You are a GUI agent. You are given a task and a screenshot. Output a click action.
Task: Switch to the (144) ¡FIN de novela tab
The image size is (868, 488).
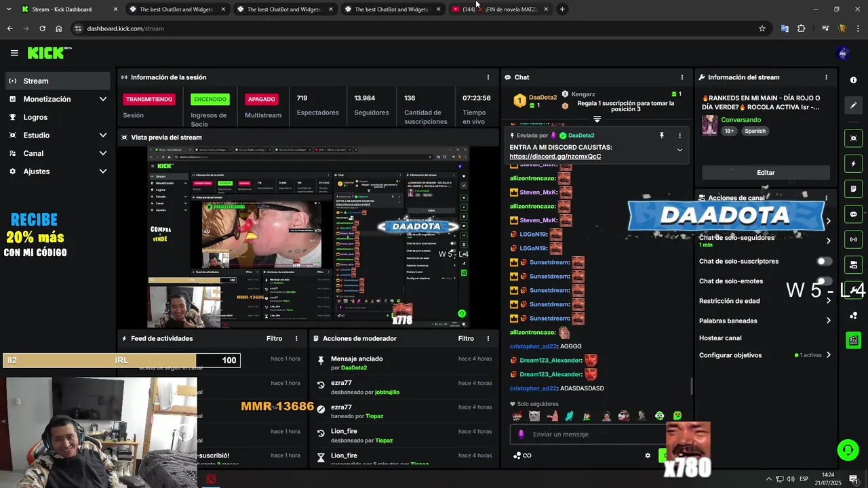click(500, 9)
